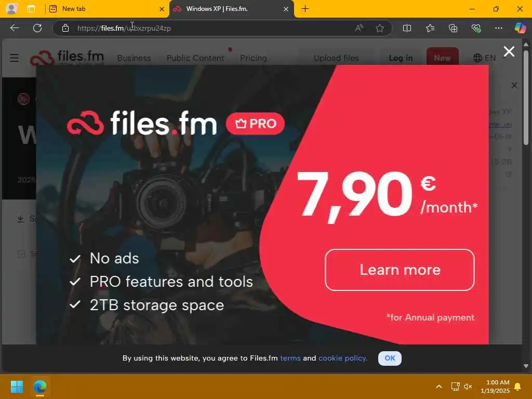Screen dimensions: 532x399
Task: Open split screen view
Action: [x=407, y=28]
